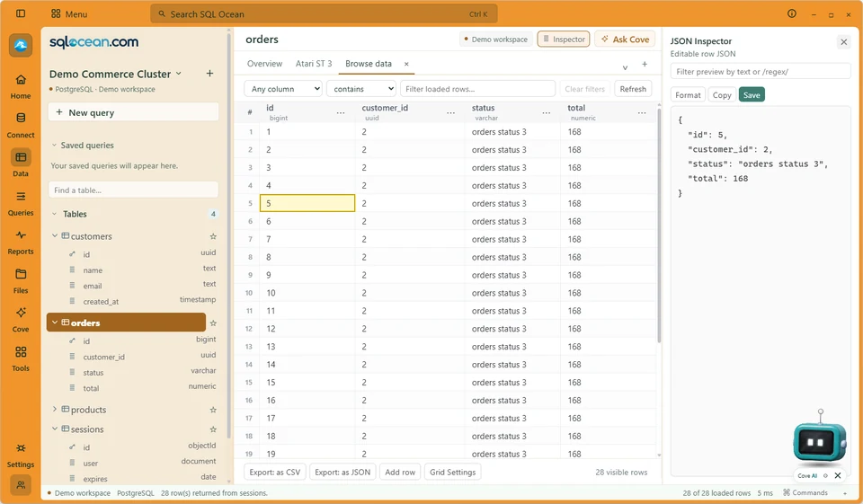This screenshot has height=504, width=863.
Task: Close the Browse data tab
Action: pos(406,64)
